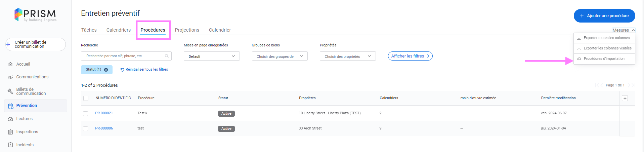Open Inspections clipboard icon in sidebar

[x=10, y=132]
